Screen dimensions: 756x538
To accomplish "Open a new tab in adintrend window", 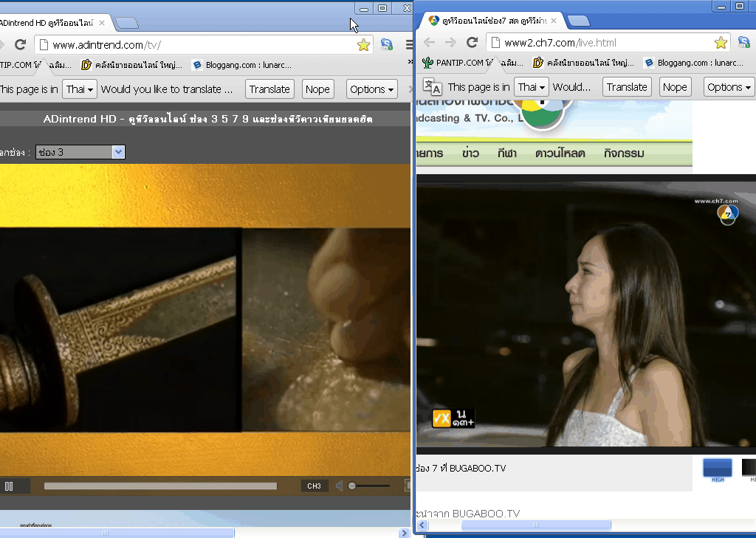I will [127, 23].
